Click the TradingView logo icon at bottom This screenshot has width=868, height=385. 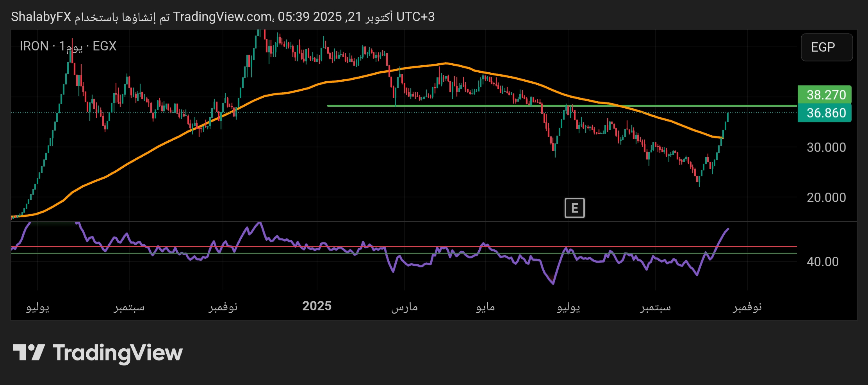(x=29, y=353)
